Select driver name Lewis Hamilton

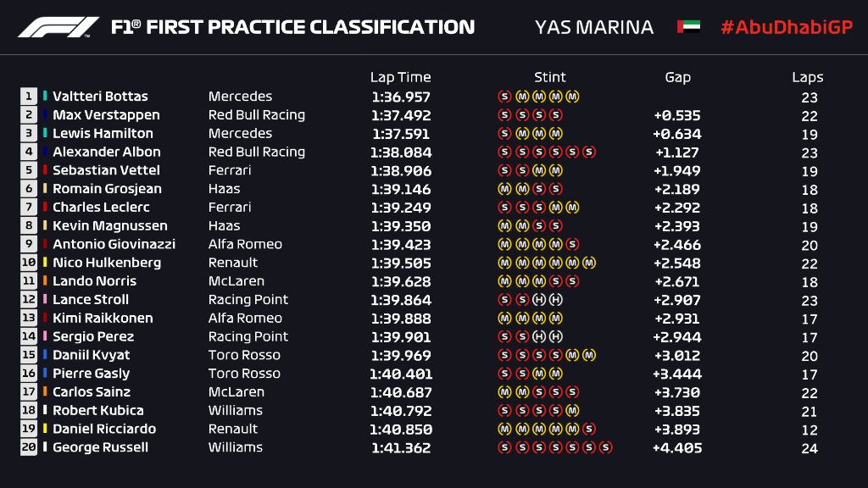(103, 134)
